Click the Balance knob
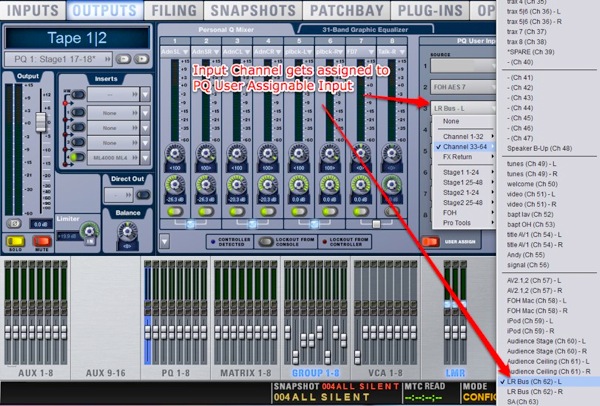600x406 pixels. tap(128, 232)
